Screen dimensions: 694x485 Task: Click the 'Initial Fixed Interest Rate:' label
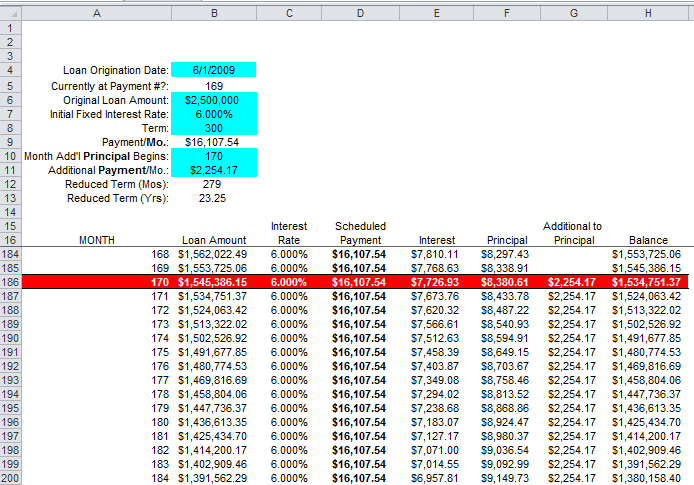[x=109, y=114]
